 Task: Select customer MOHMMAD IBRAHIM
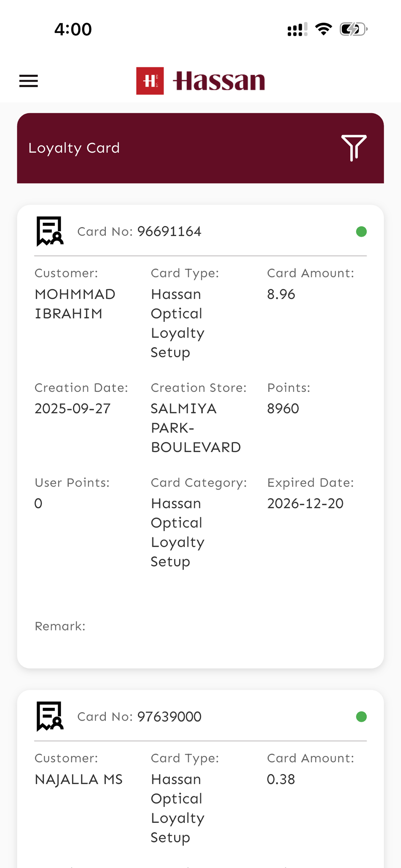coord(75,304)
